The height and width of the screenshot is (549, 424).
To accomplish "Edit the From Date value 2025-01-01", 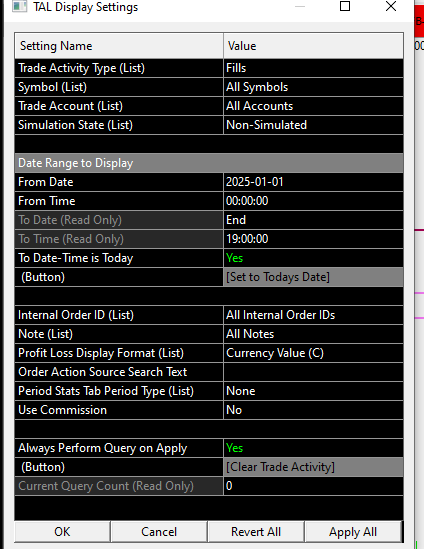I will pyautogui.click(x=313, y=182).
